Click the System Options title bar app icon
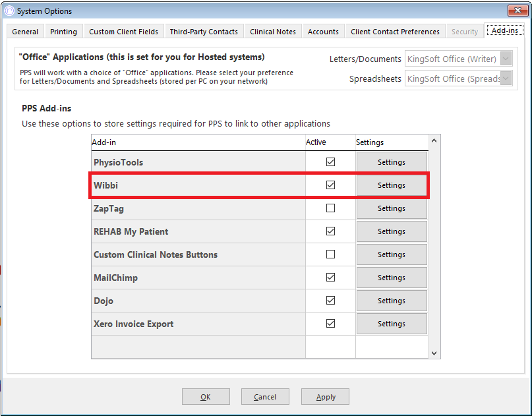This screenshot has width=532, height=416. coord(9,11)
